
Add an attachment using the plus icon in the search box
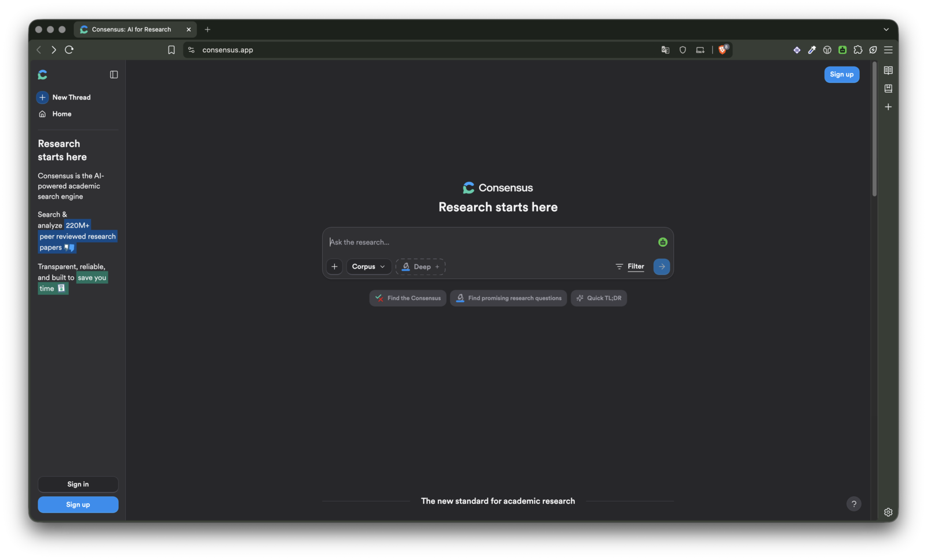(x=334, y=266)
